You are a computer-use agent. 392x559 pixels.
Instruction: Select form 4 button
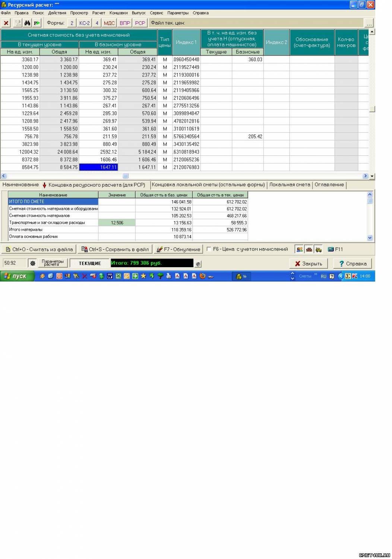pos(97,23)
